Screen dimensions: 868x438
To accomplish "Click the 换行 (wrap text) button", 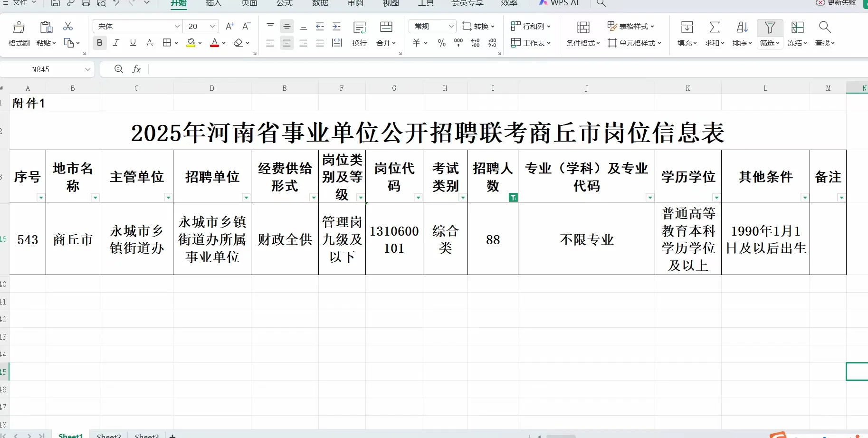I will 360,33.
